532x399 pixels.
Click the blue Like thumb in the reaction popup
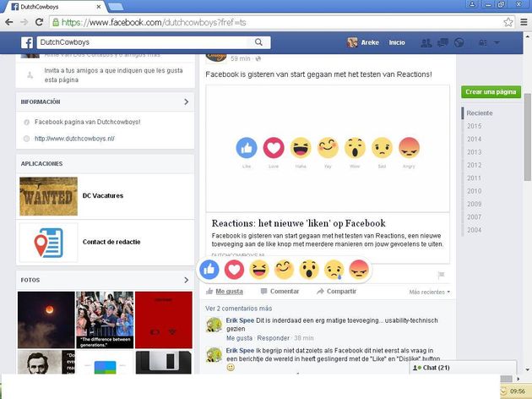210,270
